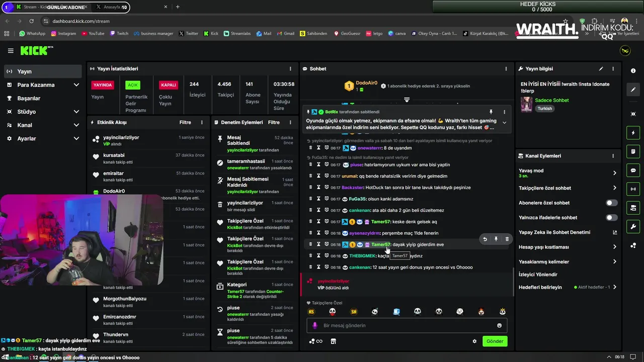Click the capture frame icon in the right sidebar
Viewport: 644px width, 362px height.
pyautogui.click(x=633, y=114)
